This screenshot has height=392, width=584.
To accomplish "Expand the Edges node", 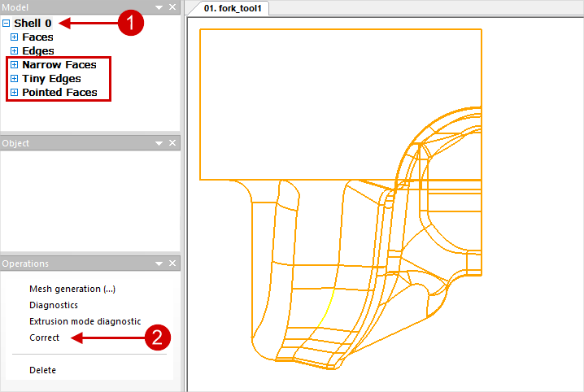I will pyautogui.click(x=15, y=51).
